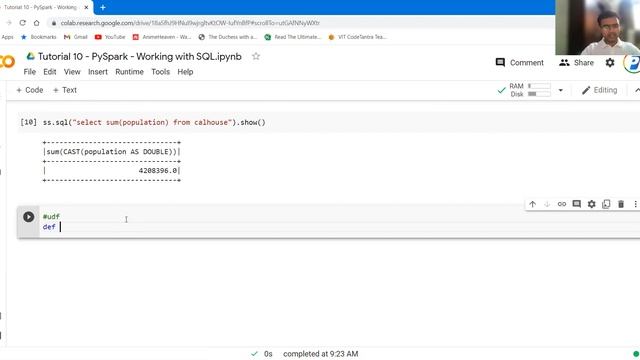Reload the browser page
The height and width of the screenshot is (360, 640).
pos(22,23)
